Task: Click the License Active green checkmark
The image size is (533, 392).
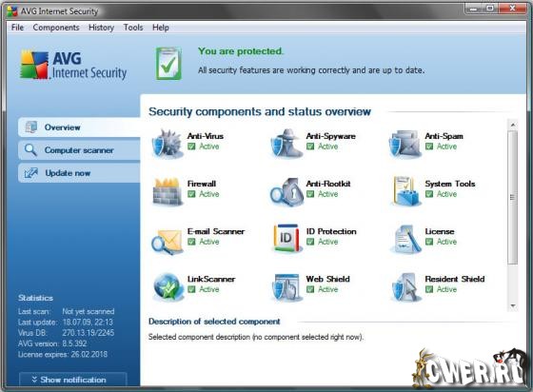Action: pyautogui.click(x=429, y=242)
